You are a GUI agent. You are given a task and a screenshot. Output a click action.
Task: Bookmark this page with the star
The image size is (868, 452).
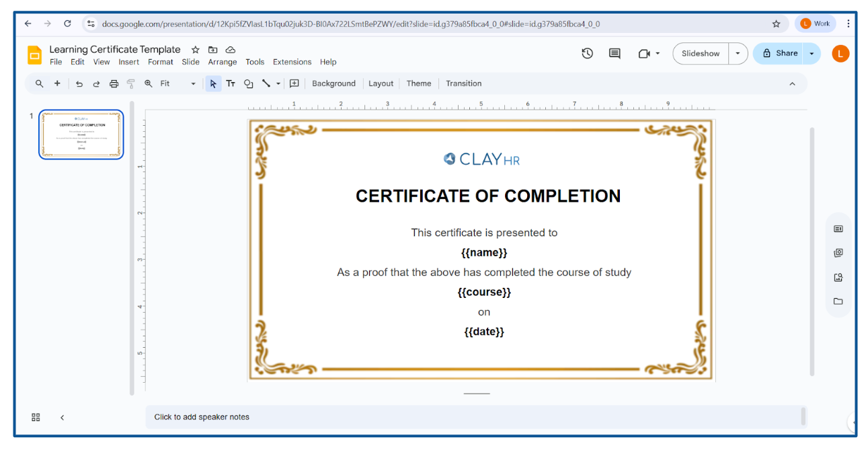777,24
